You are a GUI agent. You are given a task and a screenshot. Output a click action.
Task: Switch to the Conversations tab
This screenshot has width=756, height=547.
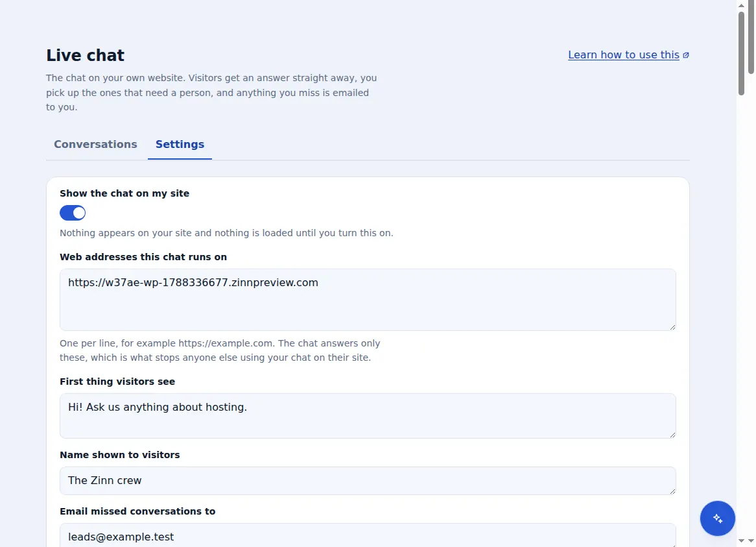click(x=95, y=144)
